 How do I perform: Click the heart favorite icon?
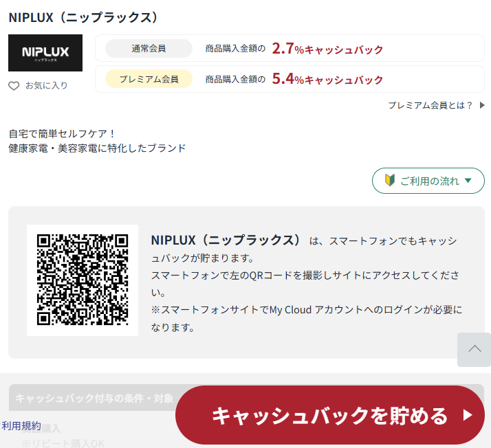tap(14, 86)
